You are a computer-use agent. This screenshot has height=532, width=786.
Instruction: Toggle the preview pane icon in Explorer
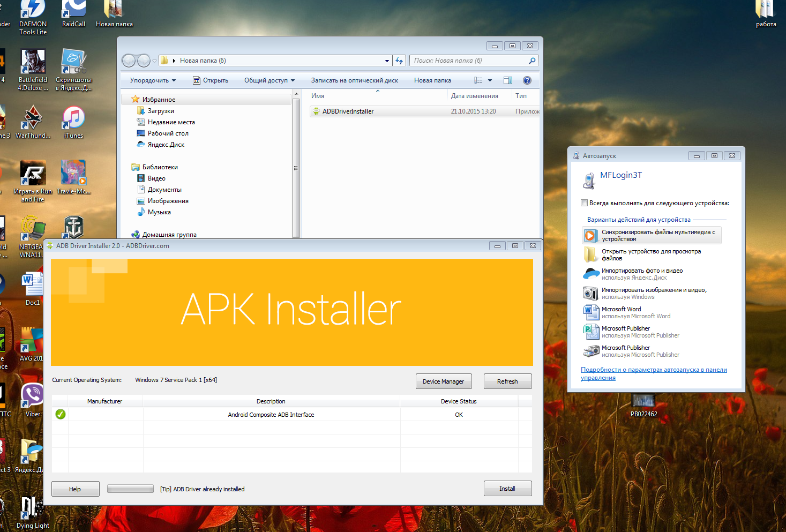tap(507, 80)
